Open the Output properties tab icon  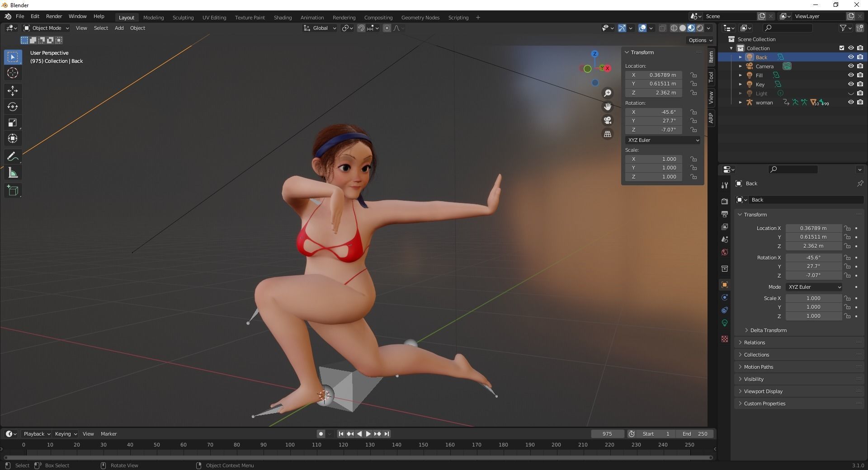725,214
